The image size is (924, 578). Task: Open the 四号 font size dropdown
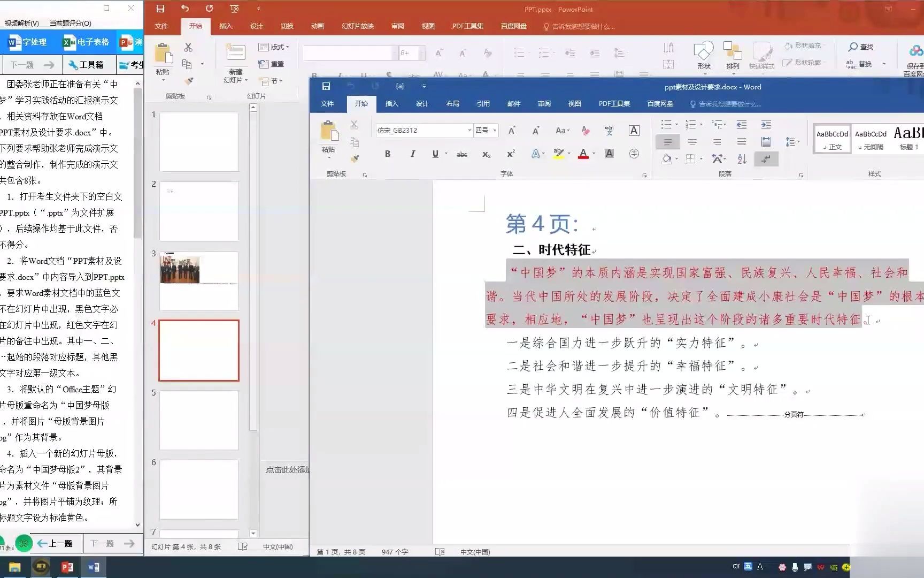(494, 130)
